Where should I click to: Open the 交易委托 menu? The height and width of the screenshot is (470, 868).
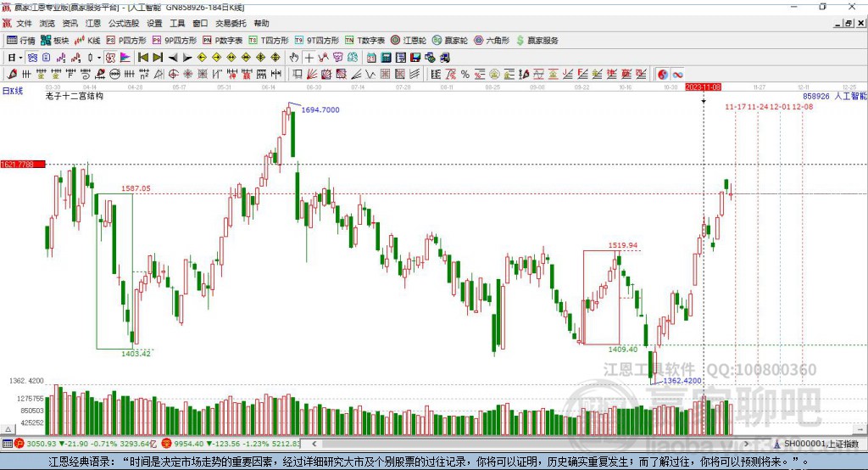tap(231, 23)
